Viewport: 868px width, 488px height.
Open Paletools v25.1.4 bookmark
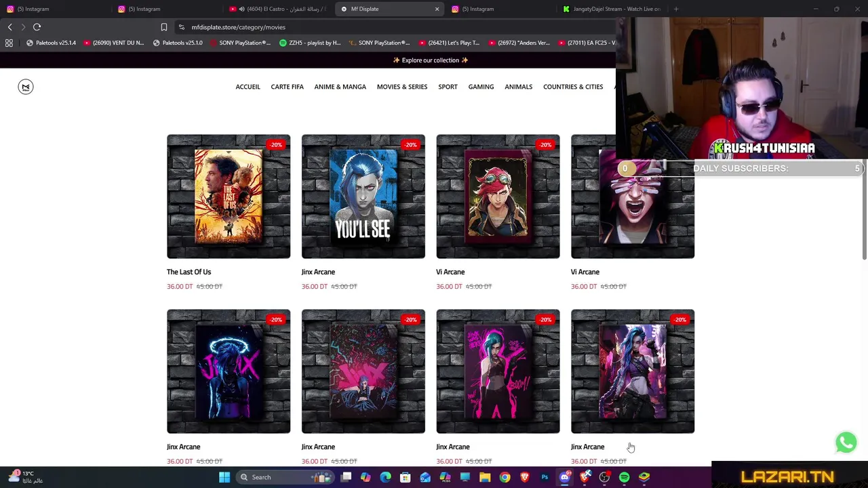[51, 43]
